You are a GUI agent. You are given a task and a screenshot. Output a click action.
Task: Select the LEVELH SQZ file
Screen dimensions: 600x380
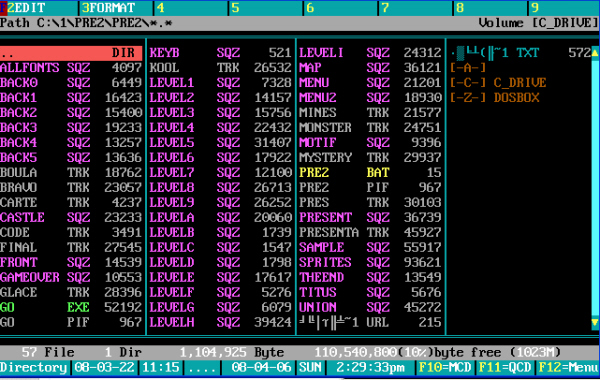point(221,323)
